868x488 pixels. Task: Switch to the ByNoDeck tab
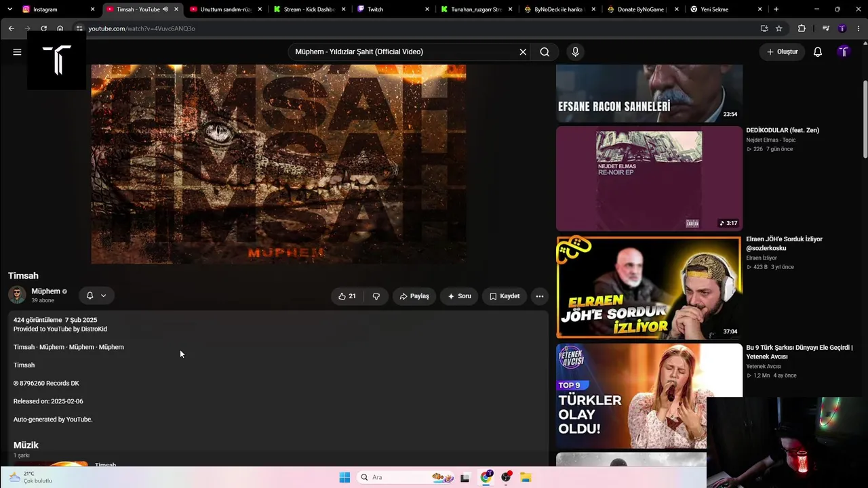[558, 9]
